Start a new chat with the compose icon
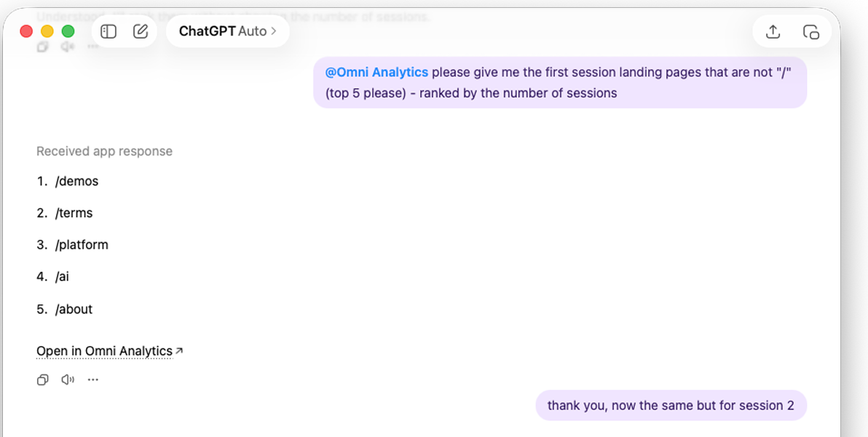868x437 pixels. click(x=140, y=31)
